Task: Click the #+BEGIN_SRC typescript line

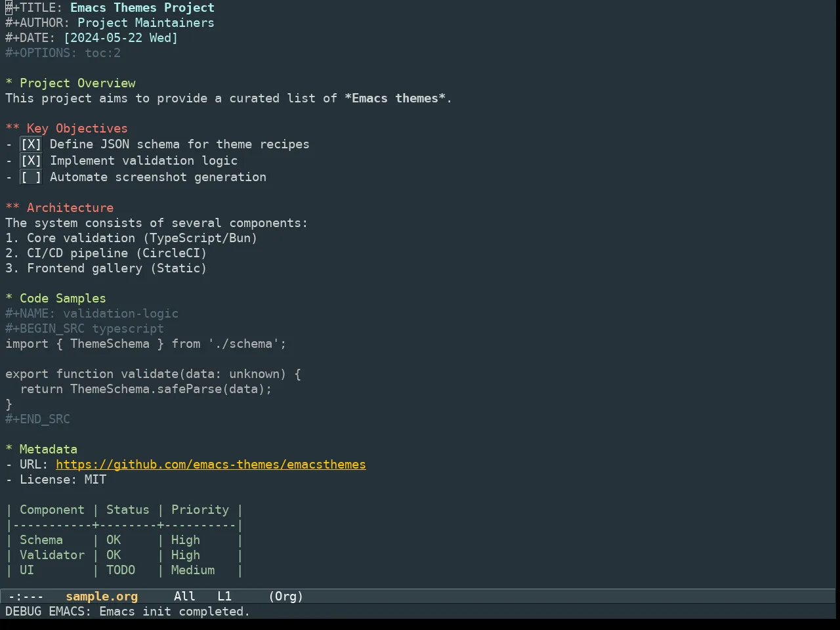Action: click(85, 329)
